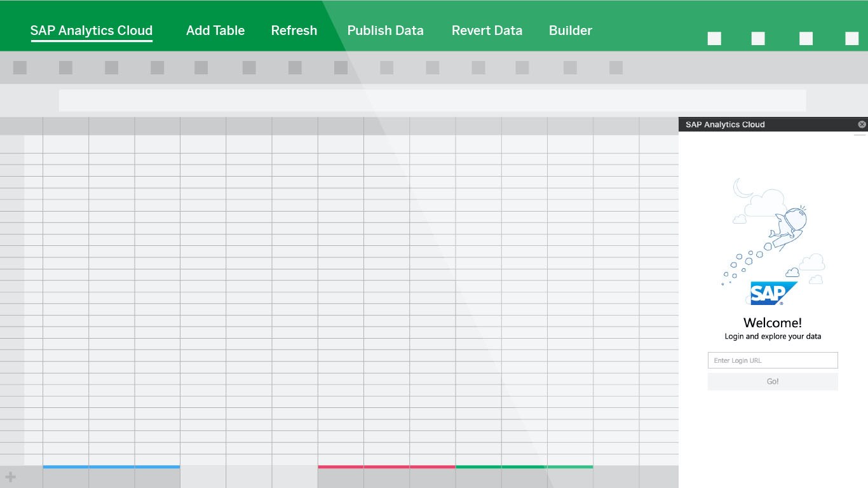Focus the Enter Login URL field
The height and width of the screenshot is (488, 868).
pos(773,360)
